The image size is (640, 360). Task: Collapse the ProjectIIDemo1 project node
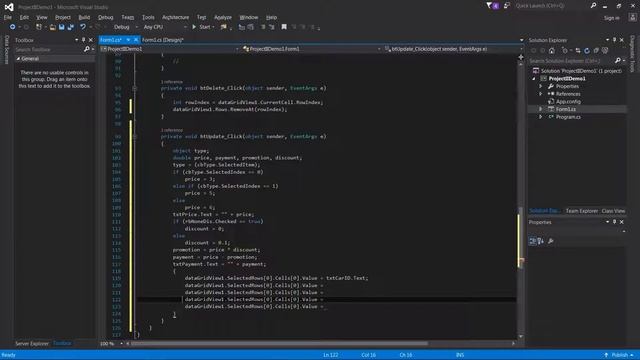pos(534,79)
